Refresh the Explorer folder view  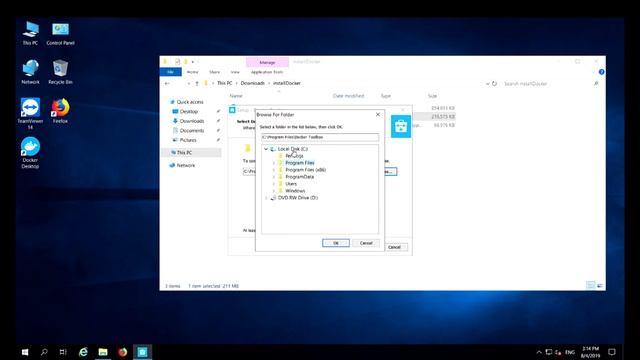pyautogui.click(x=494, y=84)
